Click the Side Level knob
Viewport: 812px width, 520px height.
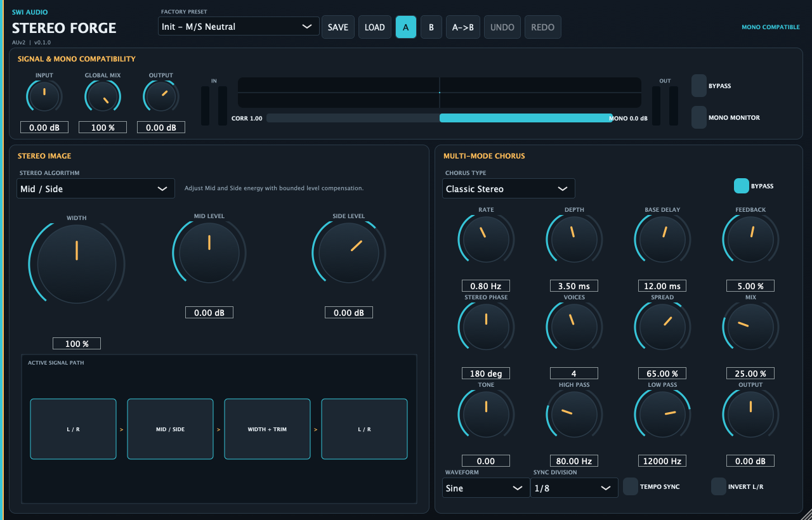pyautogui.click(x=349, y=252)
